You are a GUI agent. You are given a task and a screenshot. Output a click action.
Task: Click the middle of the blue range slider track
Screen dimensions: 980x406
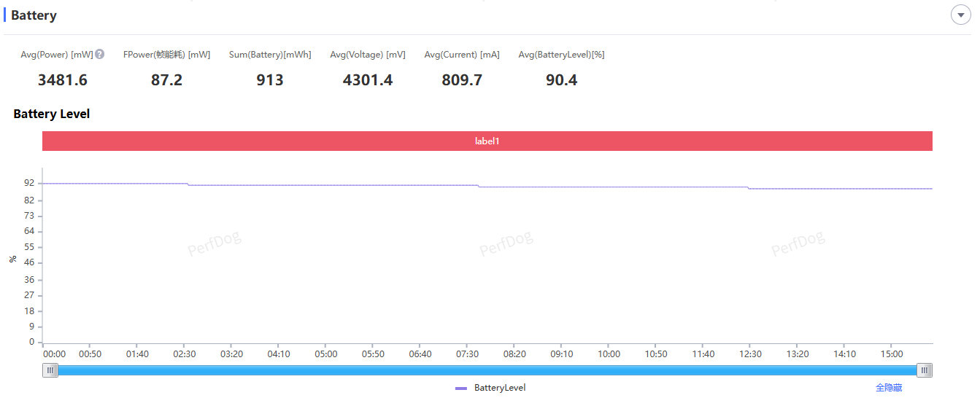pyautogui.click(x=487, y=370)
